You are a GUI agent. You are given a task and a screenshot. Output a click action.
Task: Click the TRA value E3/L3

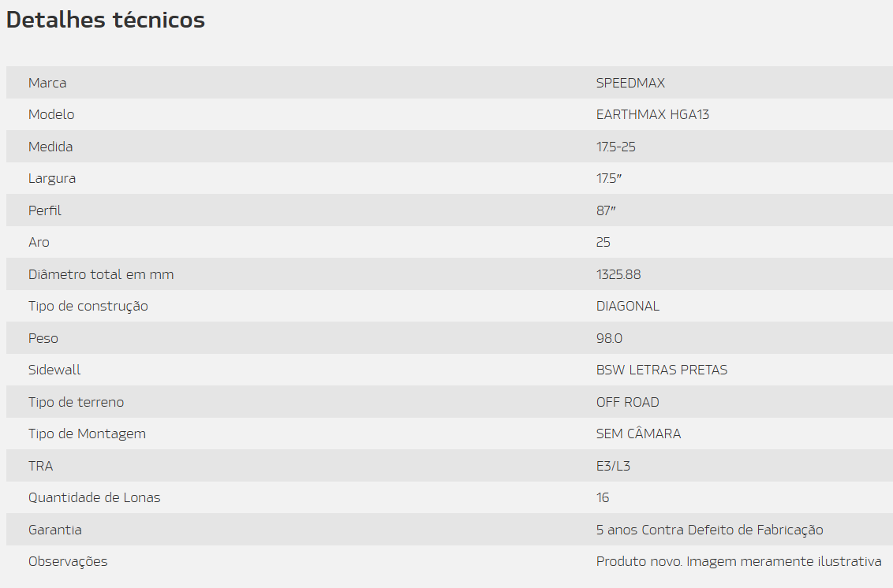[614, 466]
